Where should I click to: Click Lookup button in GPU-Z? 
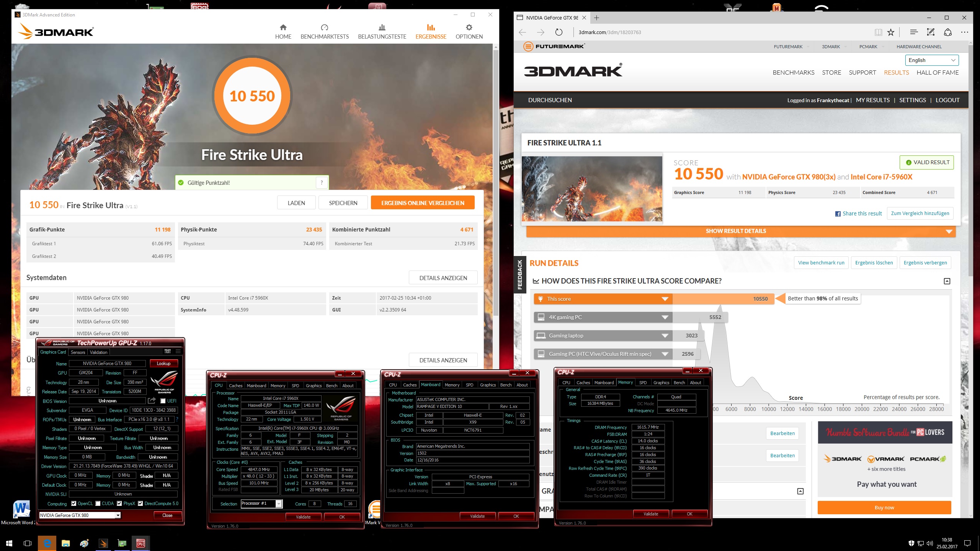coord(163,364)
